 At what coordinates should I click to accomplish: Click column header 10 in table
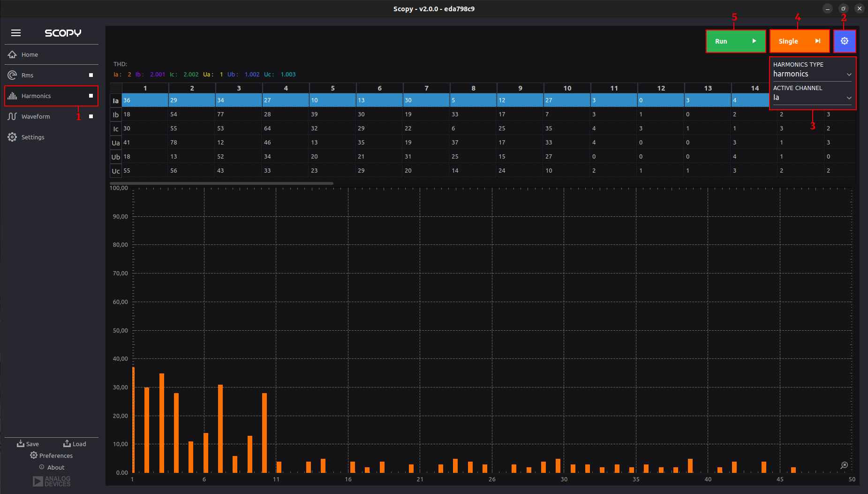pos(567,88)
